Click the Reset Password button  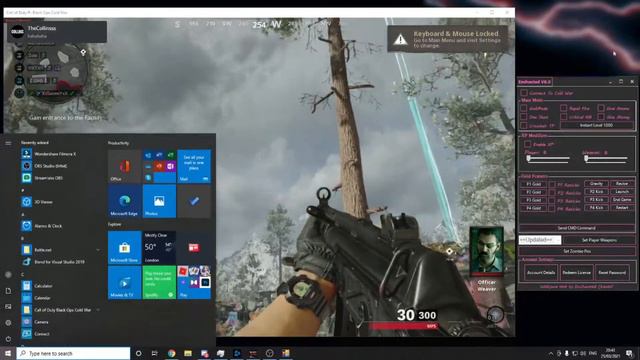click(612, 272)
